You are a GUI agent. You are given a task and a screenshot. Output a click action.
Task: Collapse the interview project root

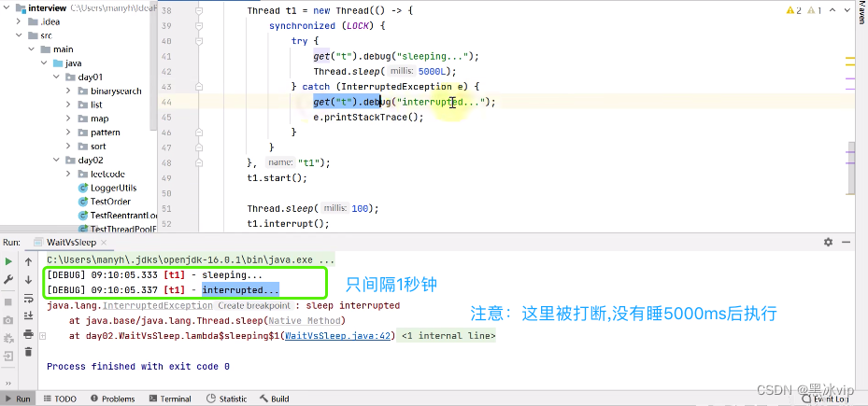[x=7, y=8]
